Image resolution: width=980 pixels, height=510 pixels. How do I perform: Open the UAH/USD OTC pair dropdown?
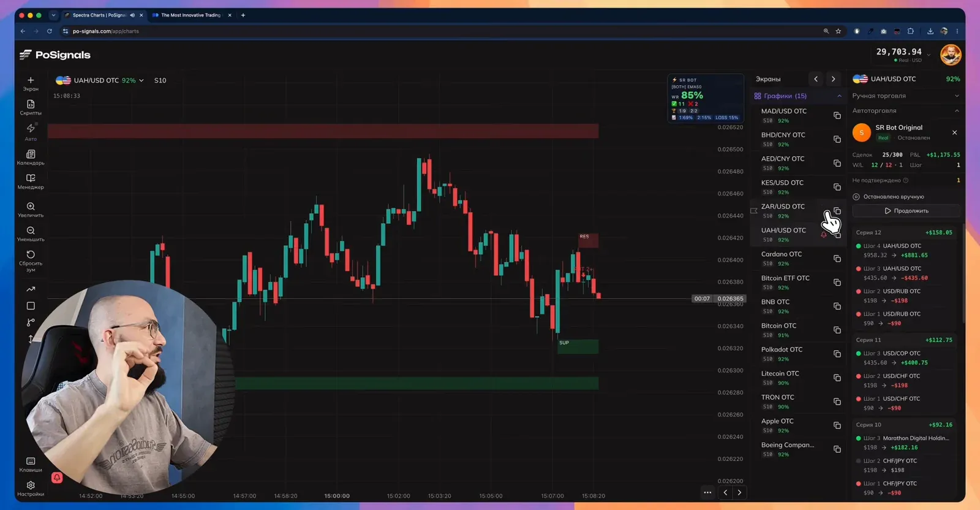click(100, 80)
